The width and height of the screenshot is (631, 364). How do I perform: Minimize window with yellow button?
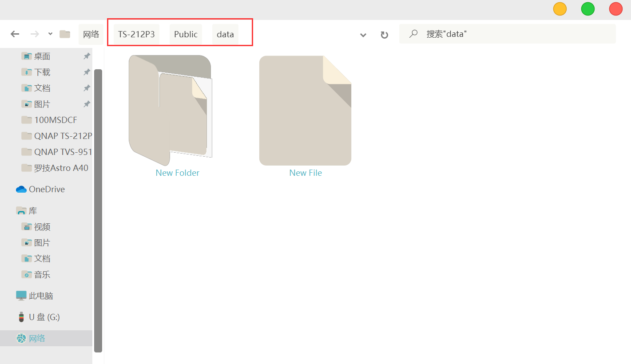(x=560, y=9)
